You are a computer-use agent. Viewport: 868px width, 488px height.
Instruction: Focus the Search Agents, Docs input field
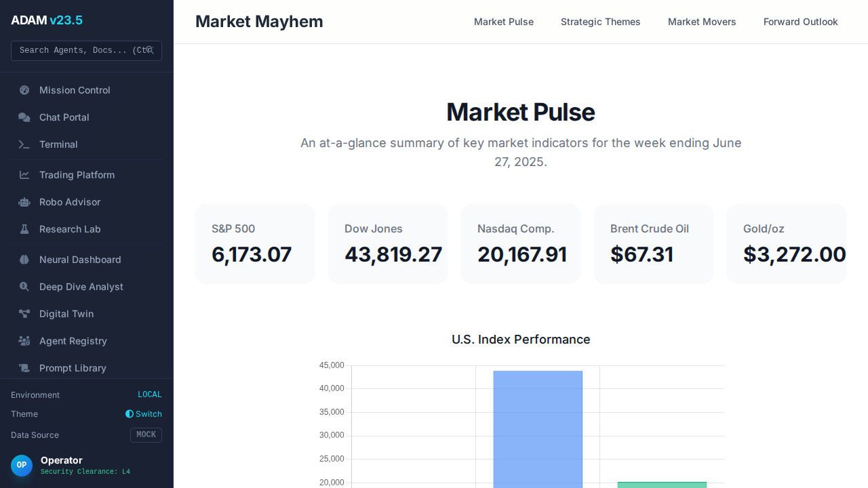click(x=80, y=51)
